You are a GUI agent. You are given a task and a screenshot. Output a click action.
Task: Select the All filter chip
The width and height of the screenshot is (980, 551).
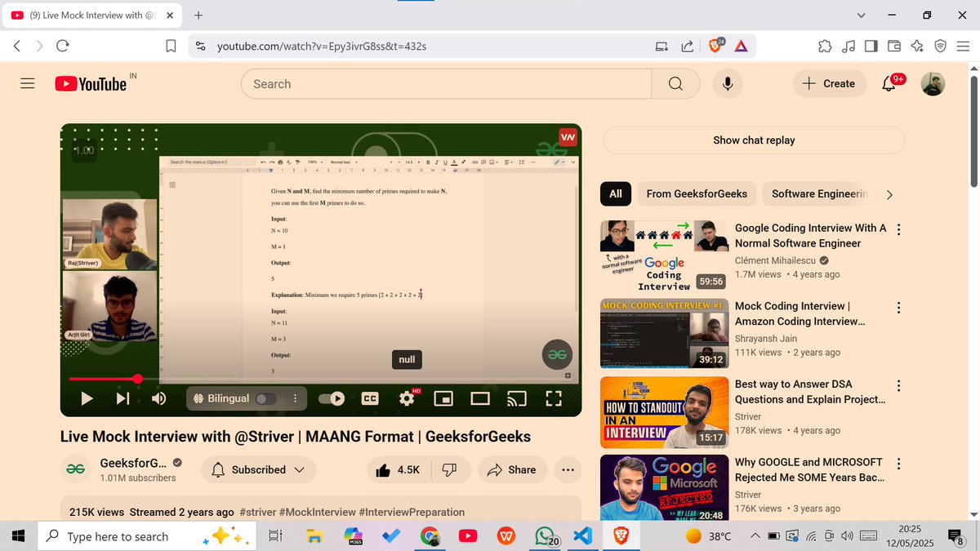click(x=615, y=193)
